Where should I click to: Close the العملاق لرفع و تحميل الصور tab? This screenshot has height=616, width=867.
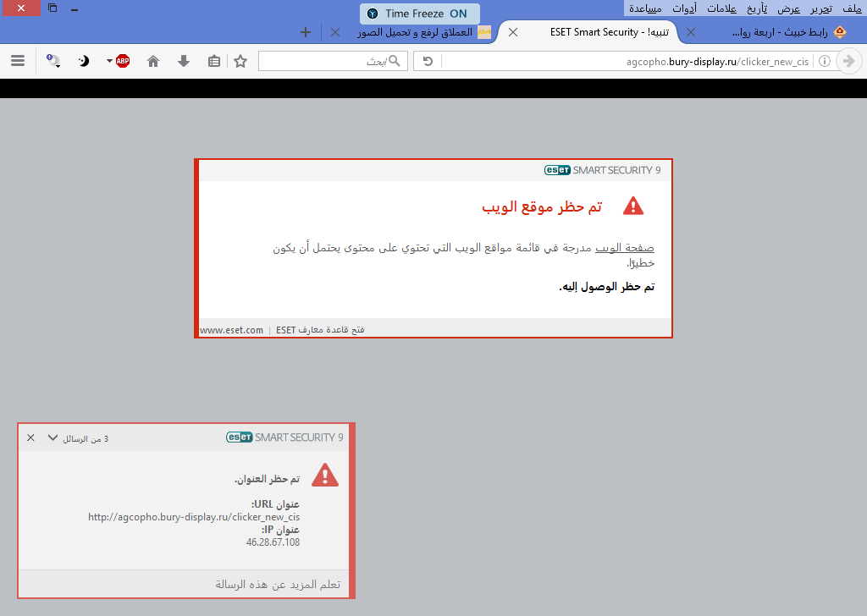pyautogui.click(x=335, y=32)
